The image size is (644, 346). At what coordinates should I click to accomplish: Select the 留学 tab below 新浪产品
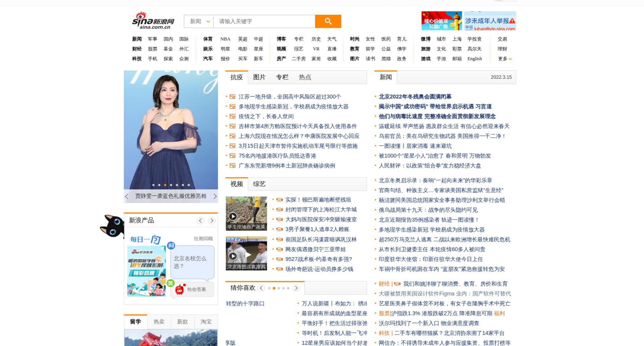tap(136, 322)
